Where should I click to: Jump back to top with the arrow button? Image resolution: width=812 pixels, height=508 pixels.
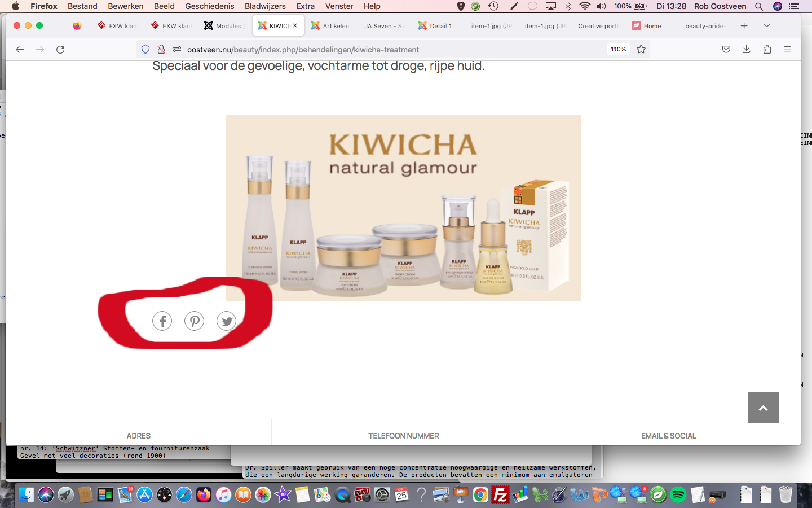tap(763, 408)
